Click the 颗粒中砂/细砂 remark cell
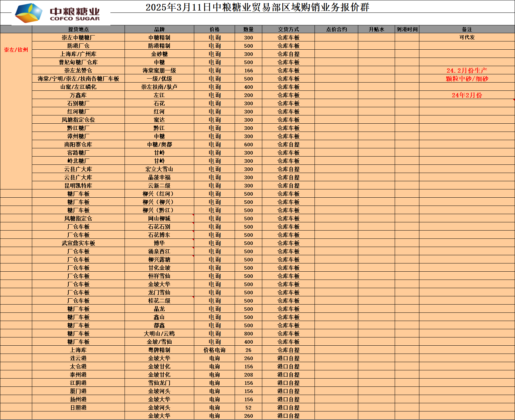Viewport: 515px width, 420px height. click(467, 79)
